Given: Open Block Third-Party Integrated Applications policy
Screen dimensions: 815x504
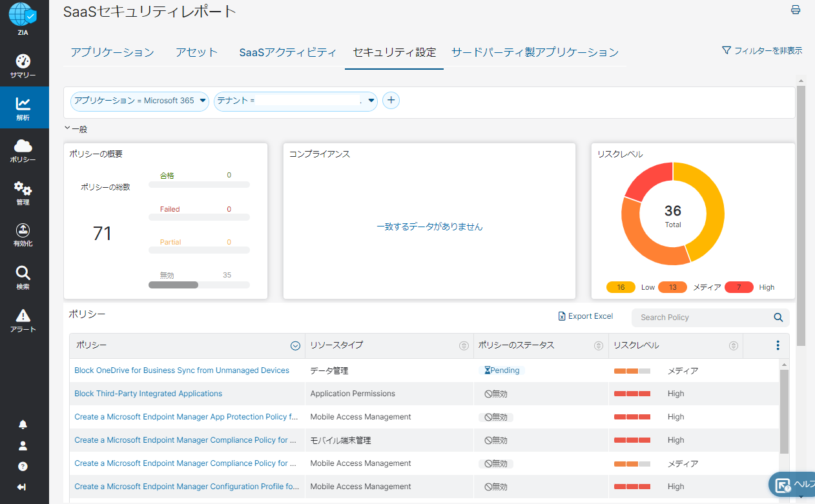Looking at the screenshot, I should pos(149,394).
